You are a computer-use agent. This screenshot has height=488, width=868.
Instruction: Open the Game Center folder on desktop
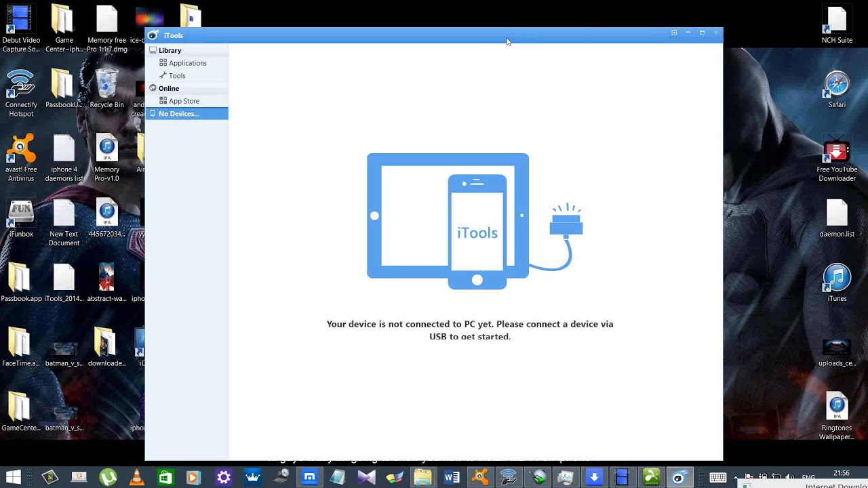click(x=64, y=28)
